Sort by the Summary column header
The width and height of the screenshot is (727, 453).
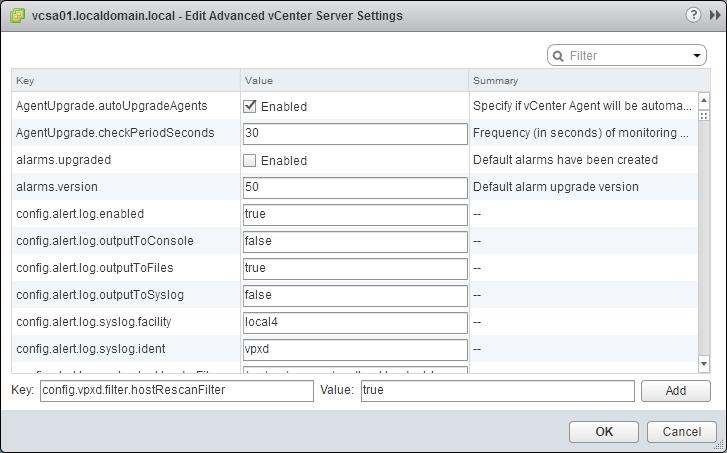[589, 81]
